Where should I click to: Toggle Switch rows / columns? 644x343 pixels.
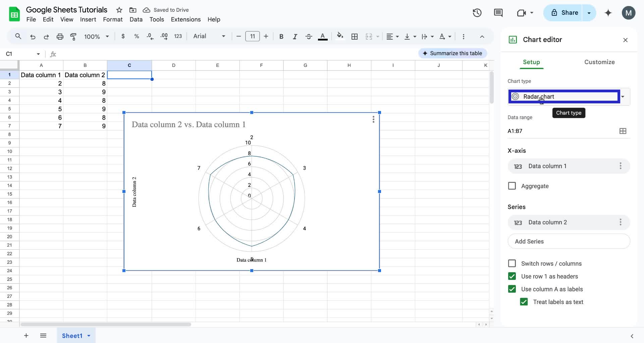pos(512,263)
